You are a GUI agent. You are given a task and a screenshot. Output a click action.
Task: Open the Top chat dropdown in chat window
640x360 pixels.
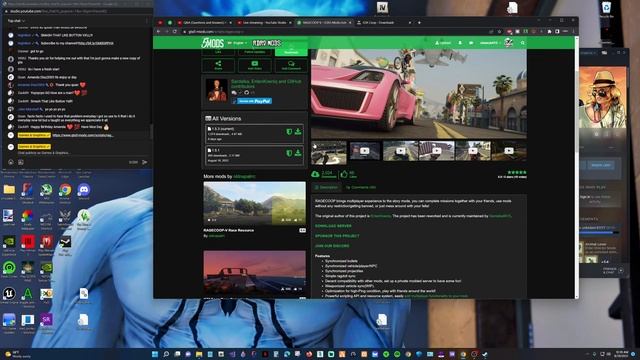16,20
